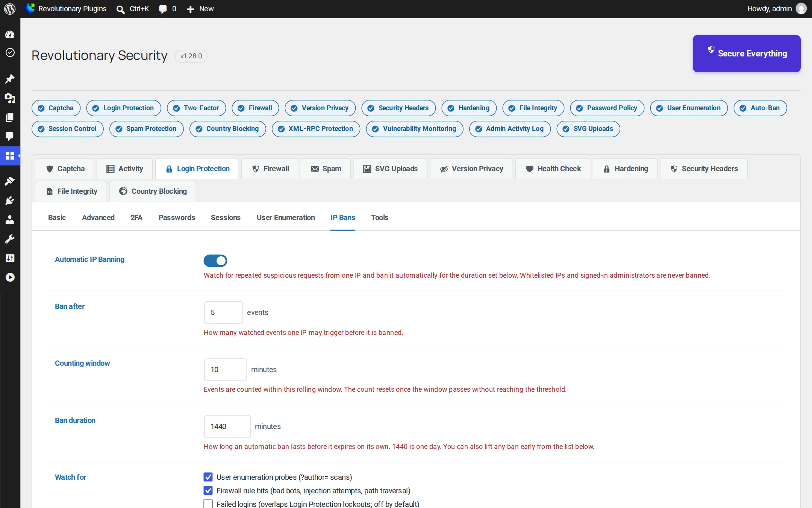This screenshot has width=812, height=508.
Task: Click the XML-RPC Protection status pill
Action: pos(316,129)
